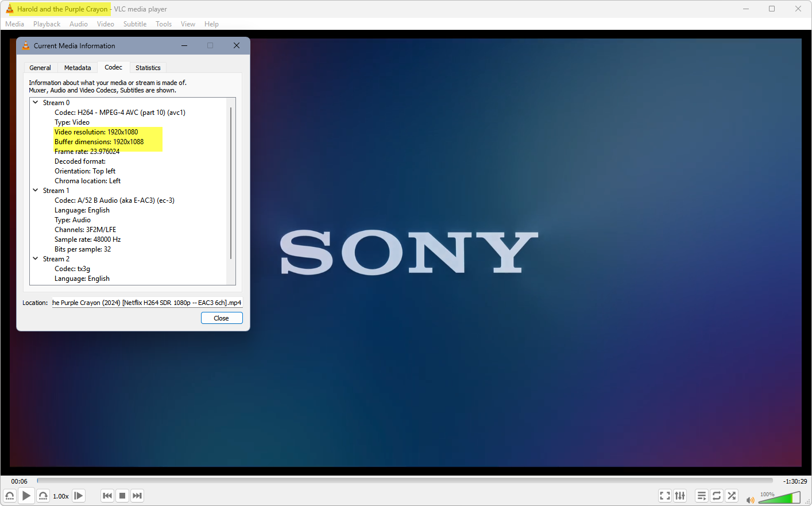Select 'Type: Audio' row
812x506 pixels.
point(72,220)
